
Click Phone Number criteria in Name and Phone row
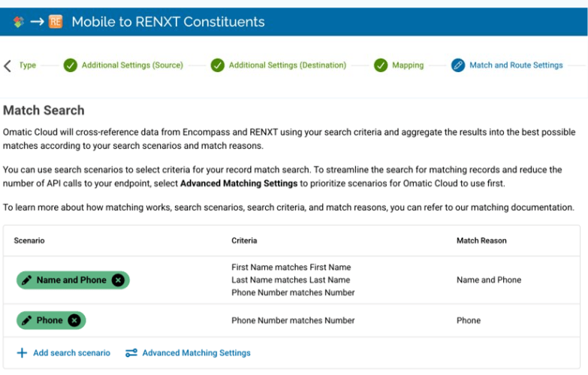pos(293,292)
